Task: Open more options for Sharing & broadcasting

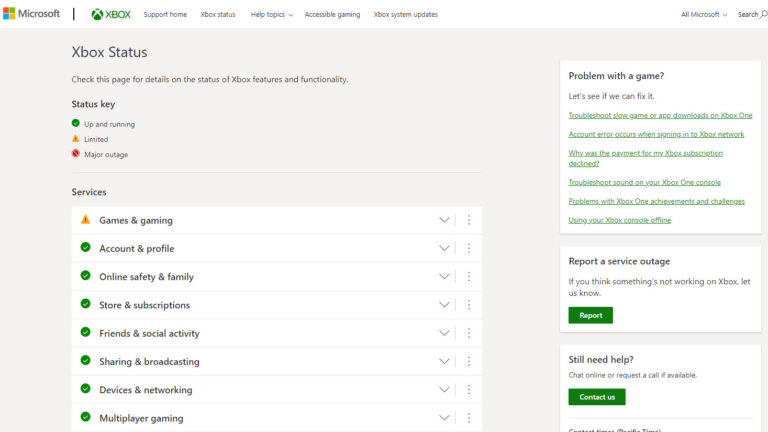Action: [469, 361]
